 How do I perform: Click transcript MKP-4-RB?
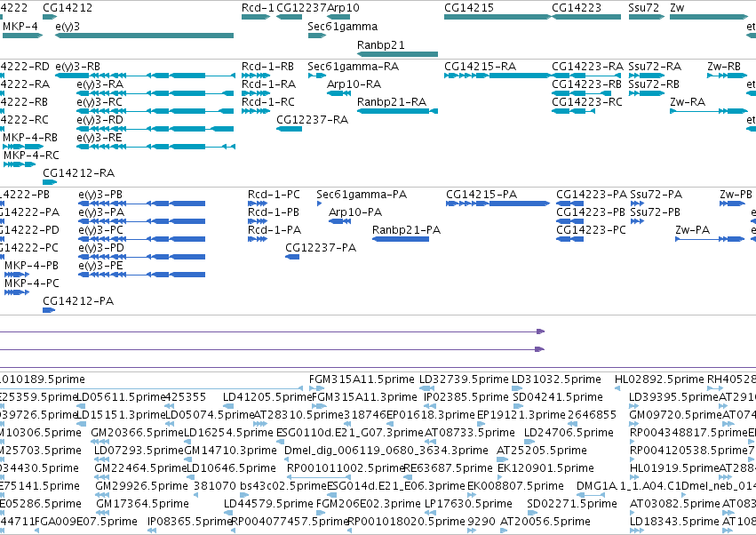pyautogui.click(x=23, y=147)
